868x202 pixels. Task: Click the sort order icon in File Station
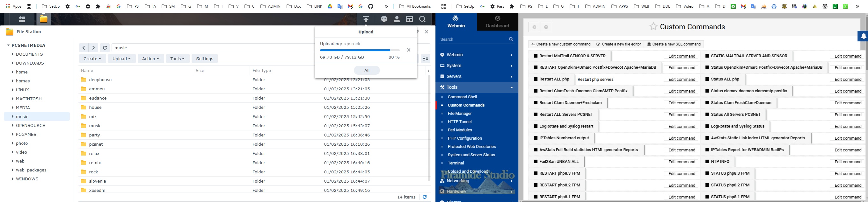coord(426,59)
